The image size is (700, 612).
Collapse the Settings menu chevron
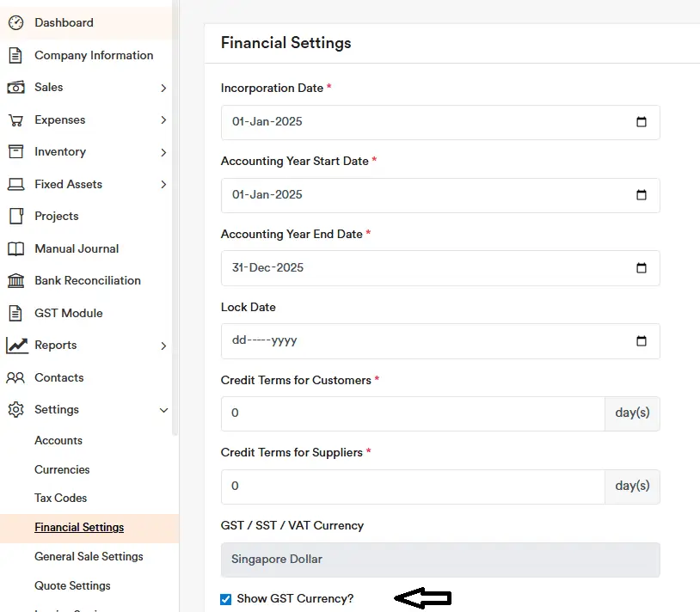click(x=163, y=411)
